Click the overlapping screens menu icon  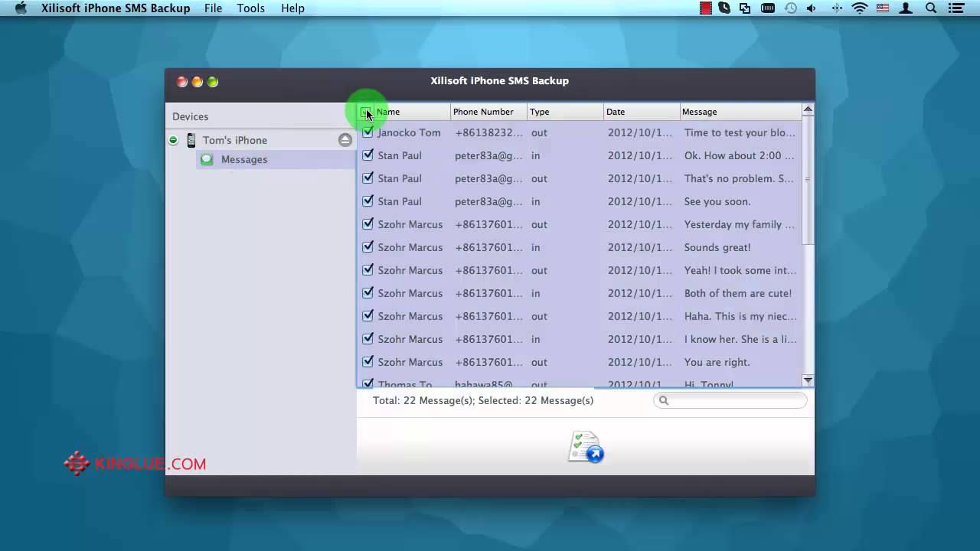click(745, 8)
